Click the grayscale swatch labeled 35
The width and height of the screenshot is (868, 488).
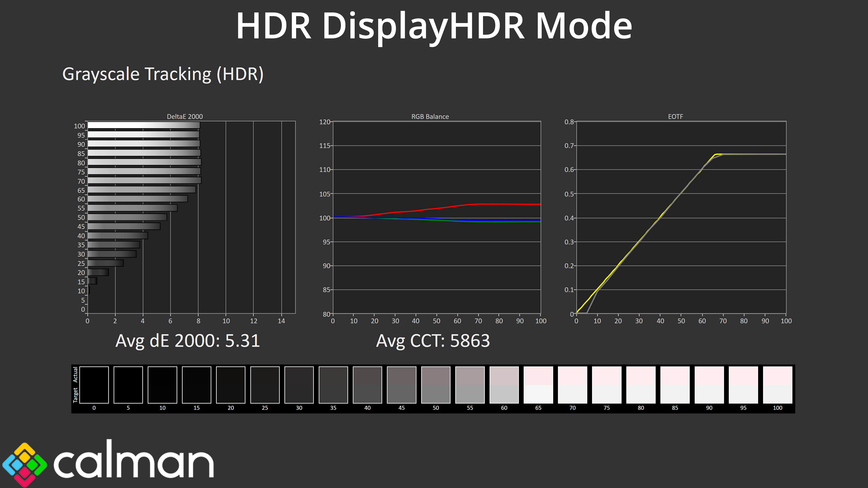pyautogui.click(x=333, y=385)
